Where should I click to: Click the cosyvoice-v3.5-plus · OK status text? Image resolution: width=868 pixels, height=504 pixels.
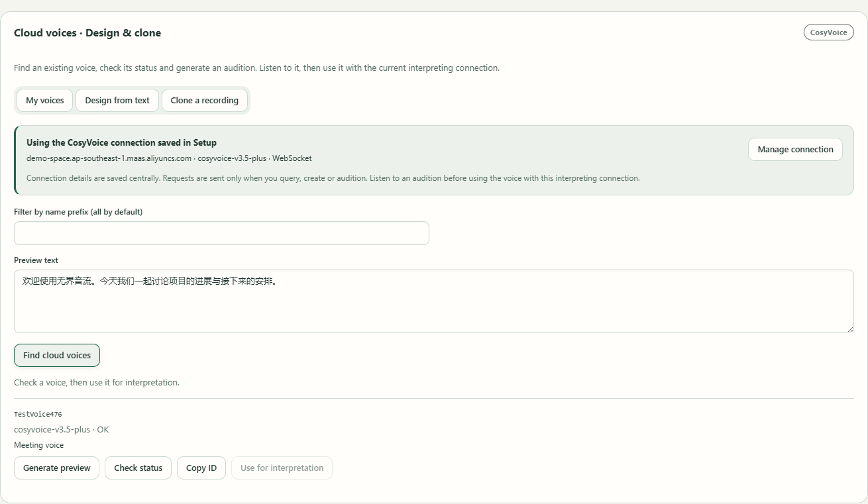[x=62, y=429]
